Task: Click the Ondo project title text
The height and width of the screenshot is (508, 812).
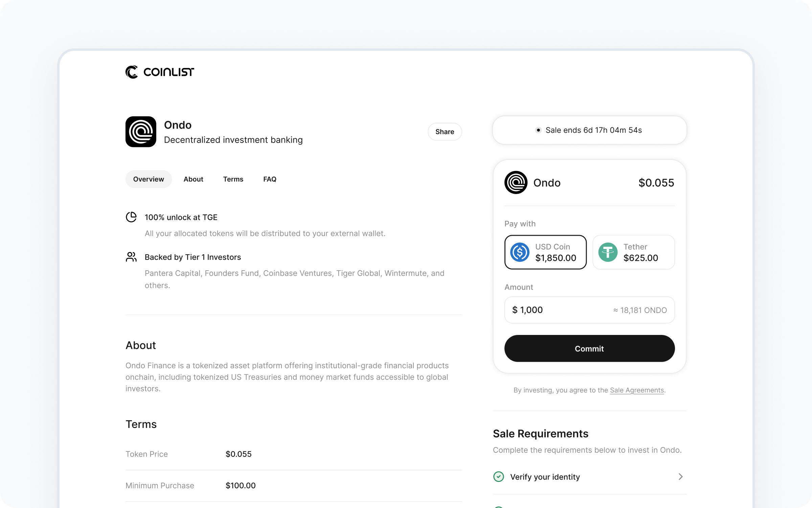Action: pyautogui.click(x=178, y=125)
